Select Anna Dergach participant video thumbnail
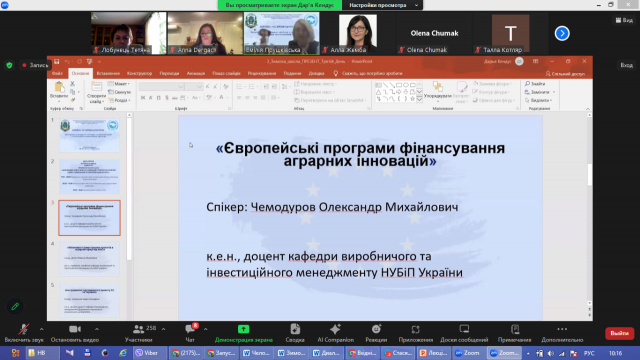The image size is (640, 360). click(x=205, y=33)
